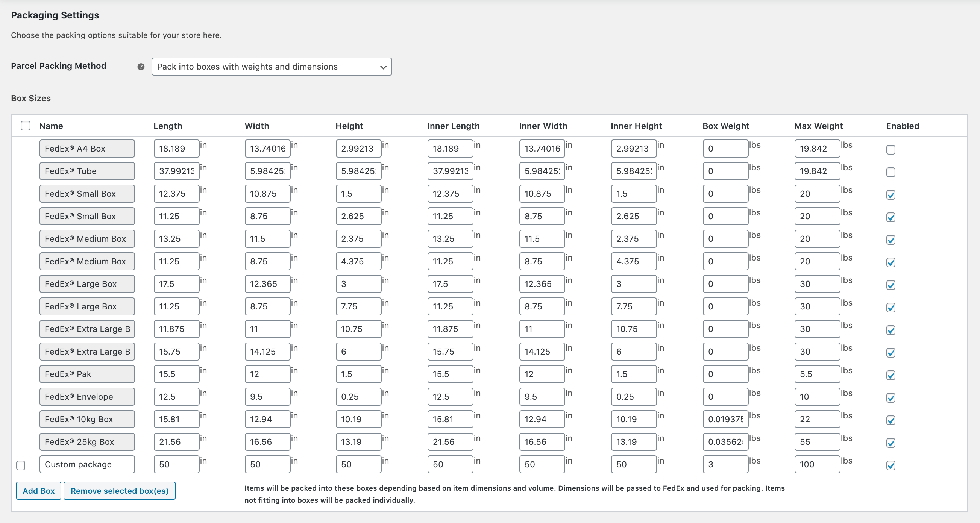Enable the FedEx A4 Box checkbox
The image size is (980, 523).
[x=890, y=150]
